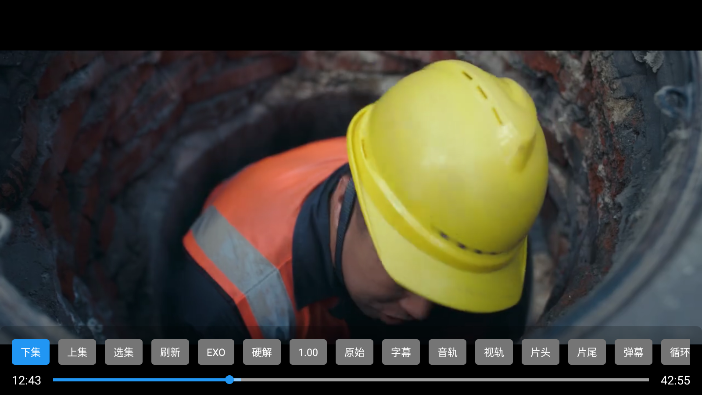Click the blue progress bar handle

click(229, 380)
